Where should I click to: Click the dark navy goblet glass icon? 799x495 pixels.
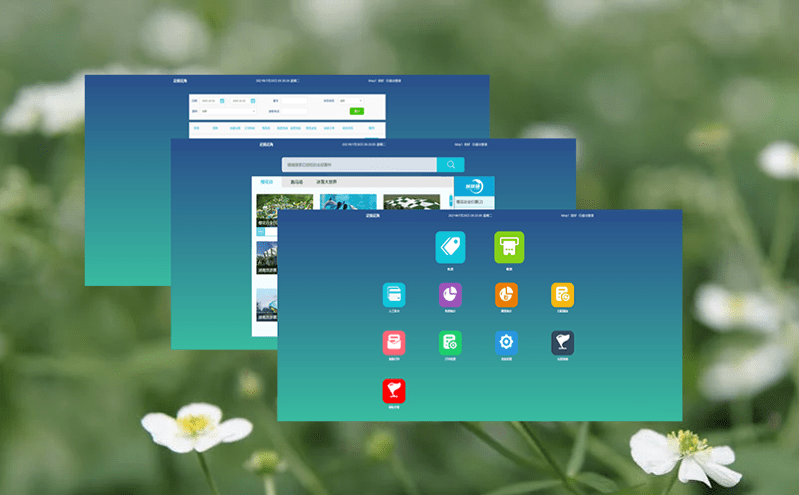[x=562, y=343]
